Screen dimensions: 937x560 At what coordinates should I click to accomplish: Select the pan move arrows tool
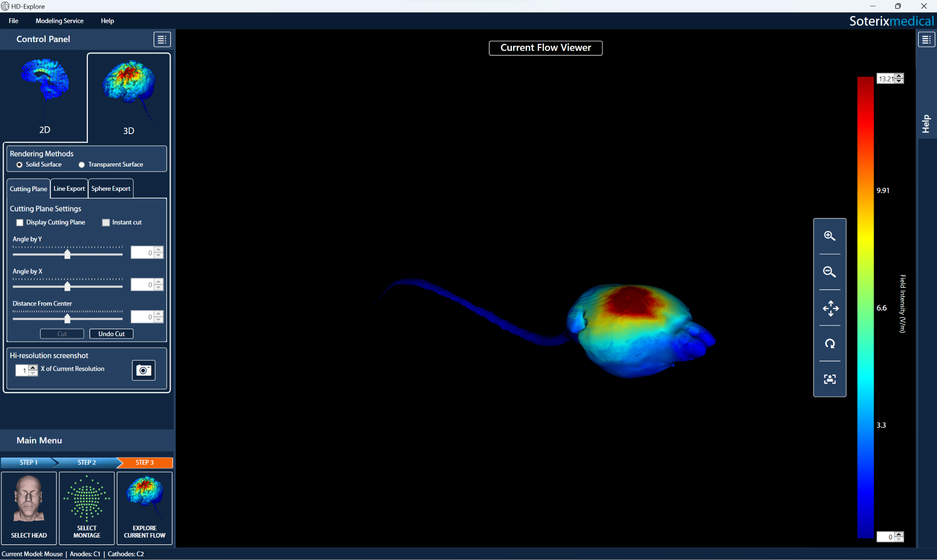830,308
